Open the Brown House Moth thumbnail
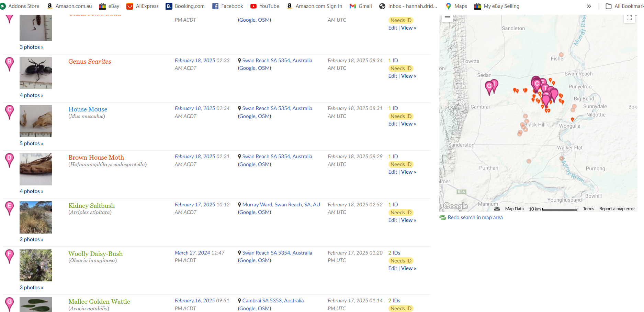Viewport: 644px width, 312px height. tap(36, 169)
